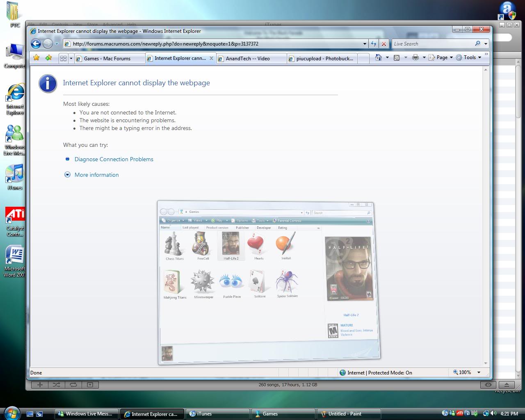Image resolution: width=525 pixels, height=420 pixels.
Task: Stop loading with the red X icon
Action: tap(383, 44)
